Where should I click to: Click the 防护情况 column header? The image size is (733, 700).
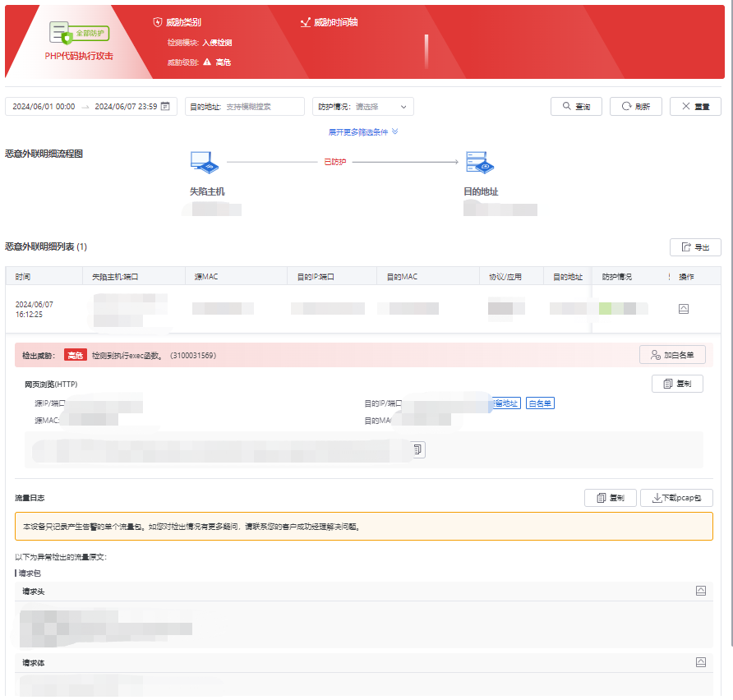(616, 277)
